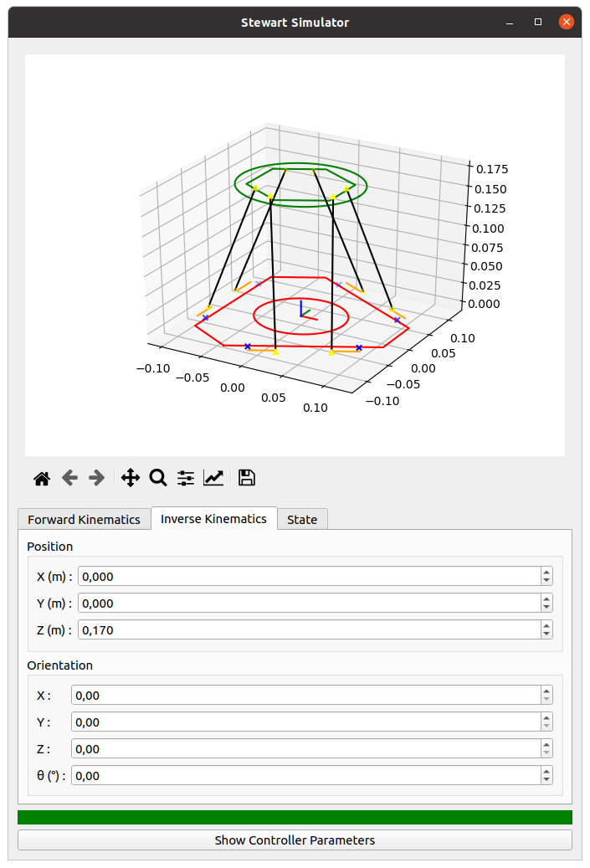This screenshot has height=868, width=590.
Task: Decrease Orientation X with down arrow
Action: [546, 700]
